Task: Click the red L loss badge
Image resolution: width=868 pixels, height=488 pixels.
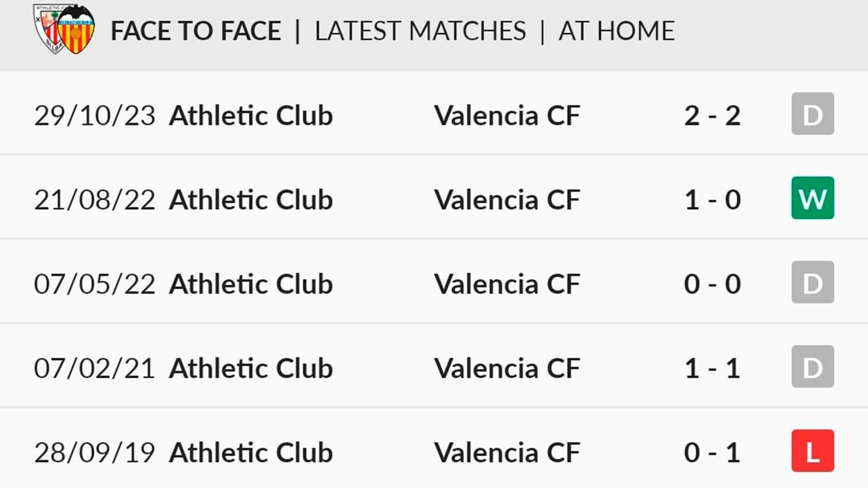Action: [812, 451]
